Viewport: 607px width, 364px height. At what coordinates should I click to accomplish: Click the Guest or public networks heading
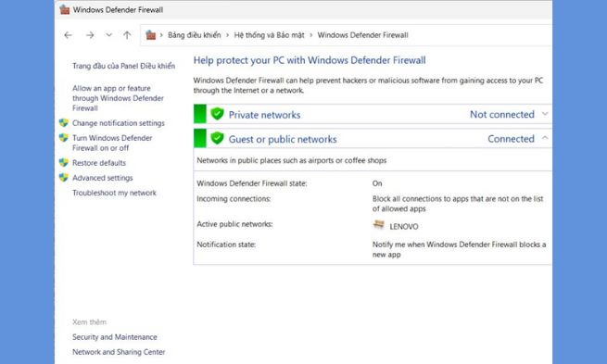tap(283, 139)
